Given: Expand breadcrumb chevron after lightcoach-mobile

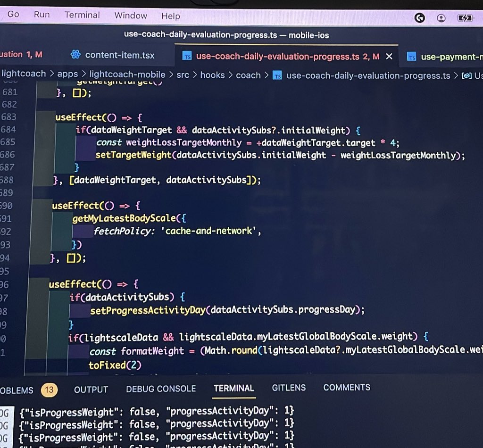Looking at the screenshot, I should point(171,75).
